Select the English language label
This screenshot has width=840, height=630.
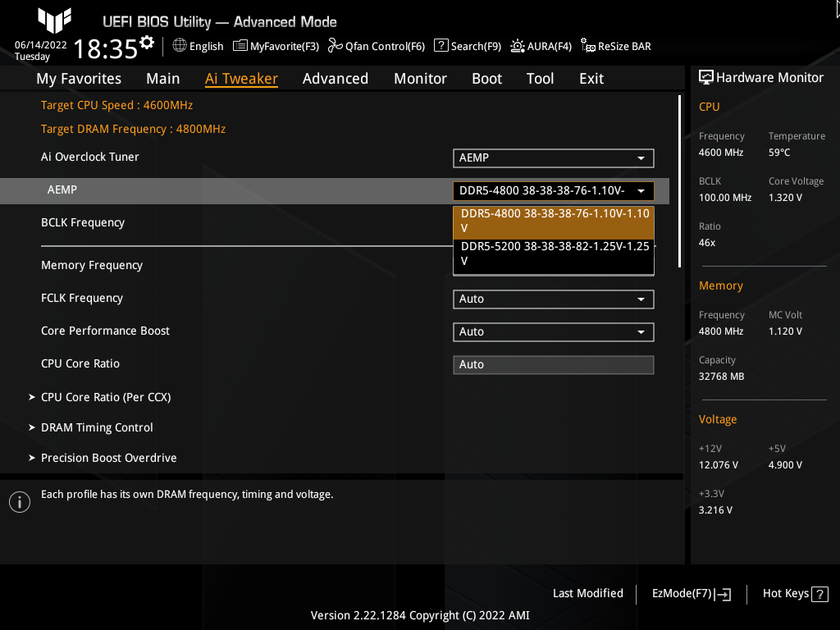[206, 47]
